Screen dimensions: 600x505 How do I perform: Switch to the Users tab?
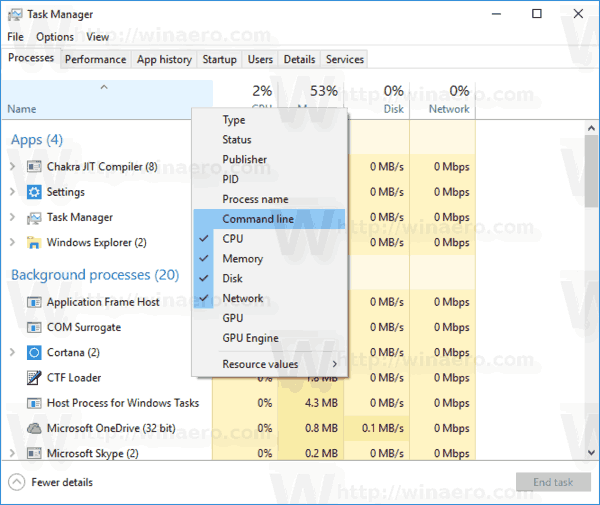tap(260, 60)
